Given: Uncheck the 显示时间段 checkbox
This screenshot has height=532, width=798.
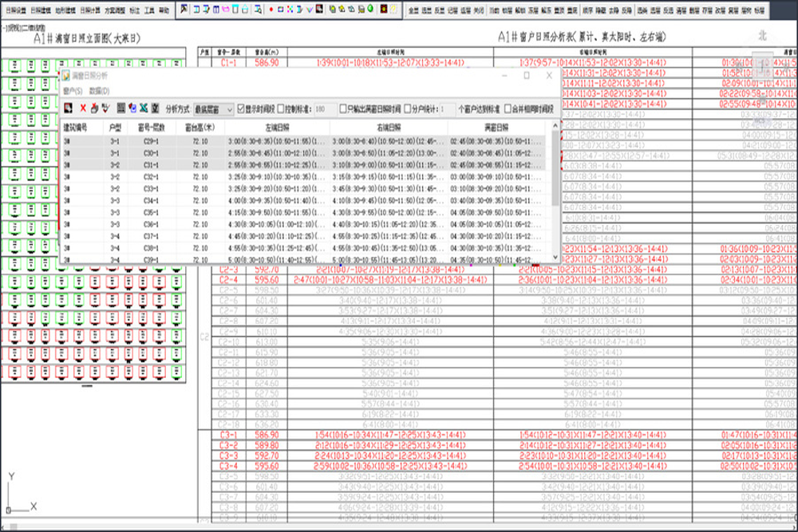Looking at the screenshot, I should tap(241, 108).
